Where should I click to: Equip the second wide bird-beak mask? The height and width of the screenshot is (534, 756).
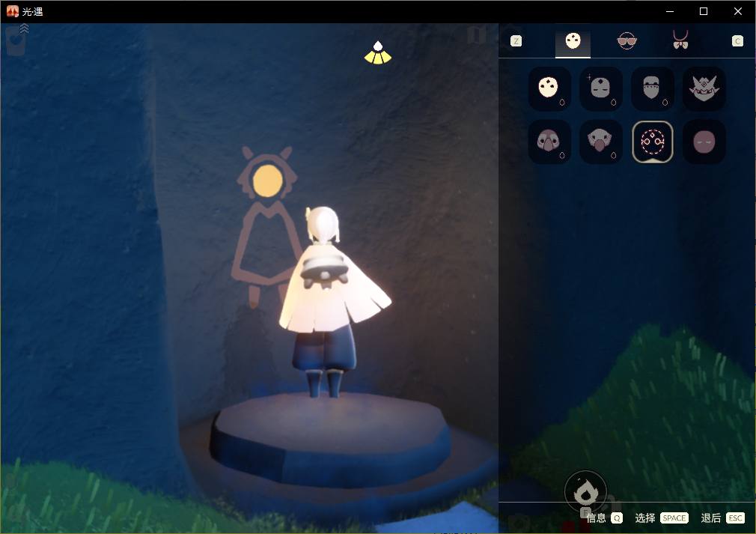601,142
